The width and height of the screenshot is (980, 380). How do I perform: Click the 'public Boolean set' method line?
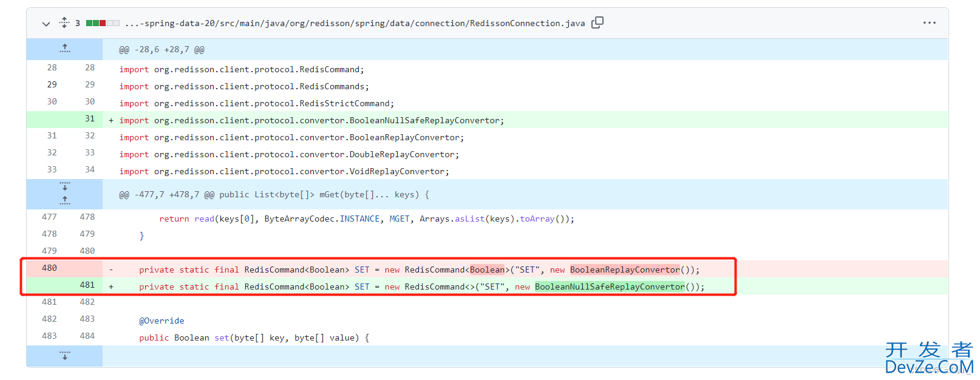click(254, 338)
